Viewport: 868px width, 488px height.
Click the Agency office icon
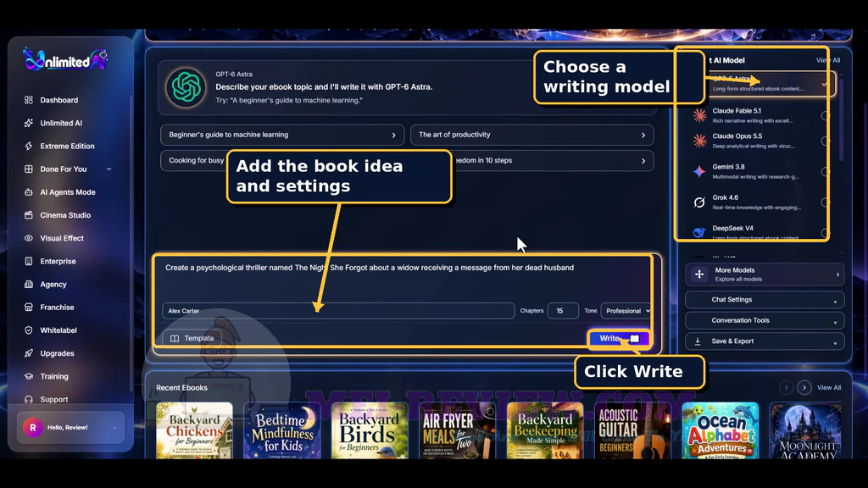click(29, 284)
